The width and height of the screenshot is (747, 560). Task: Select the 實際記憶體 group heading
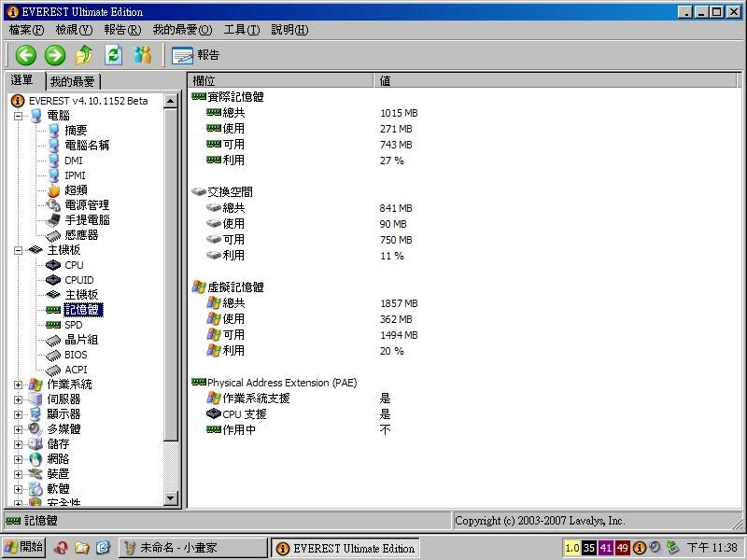coord(235,97)
